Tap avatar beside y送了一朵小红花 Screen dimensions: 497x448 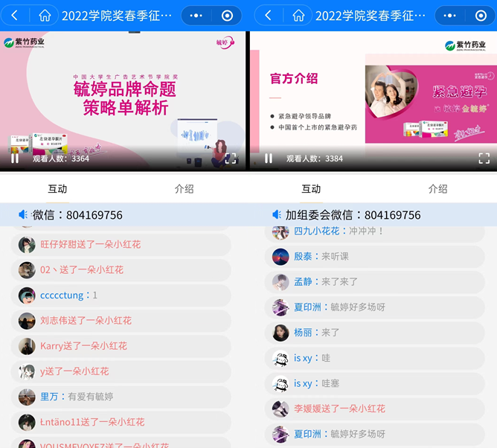point(27,371)
